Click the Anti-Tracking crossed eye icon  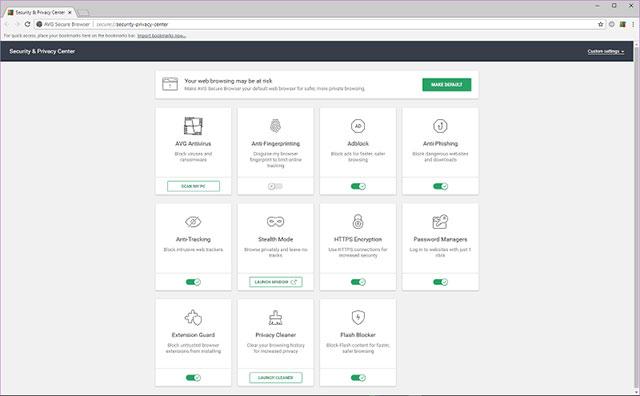(193, 222)
